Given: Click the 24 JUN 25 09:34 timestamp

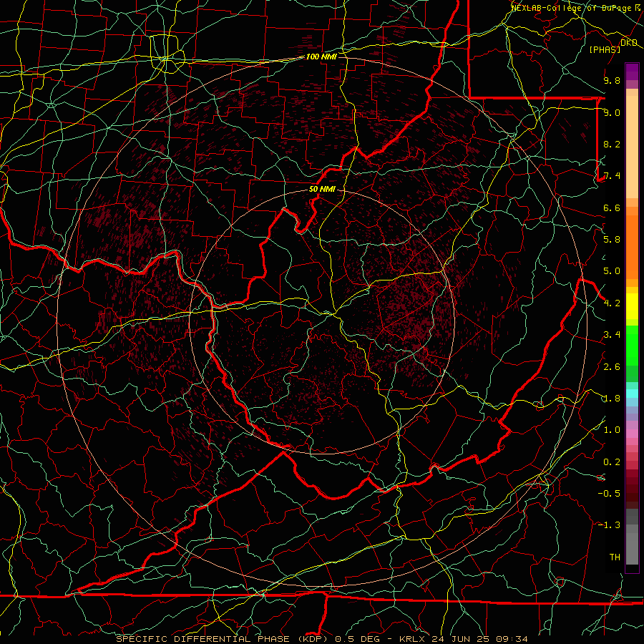Looking at the screenshot, I should (x=479, y=639).
